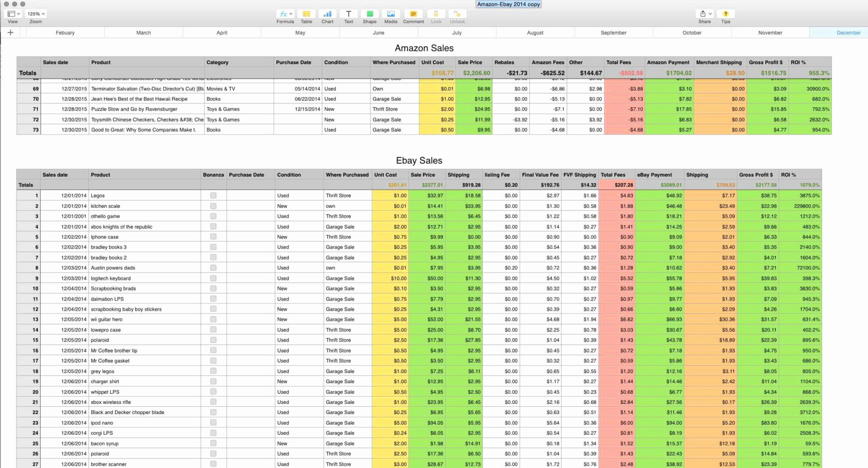Open the View options dropdown

(12, 14)
